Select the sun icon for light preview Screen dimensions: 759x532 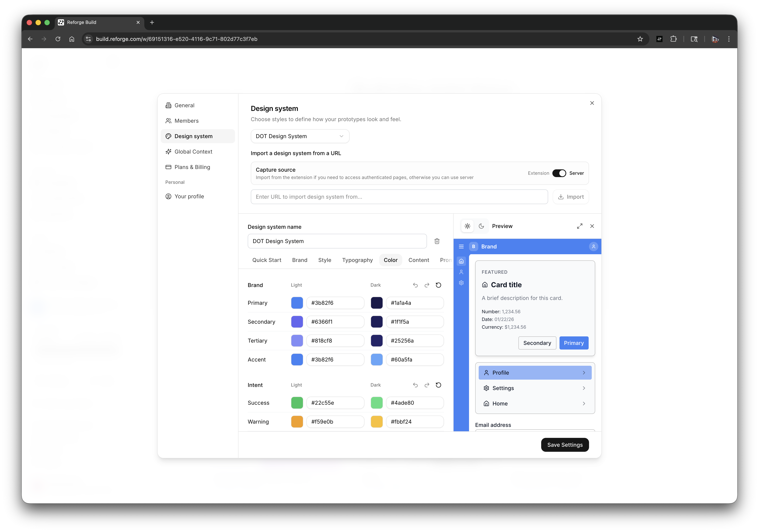pos(467,226)
